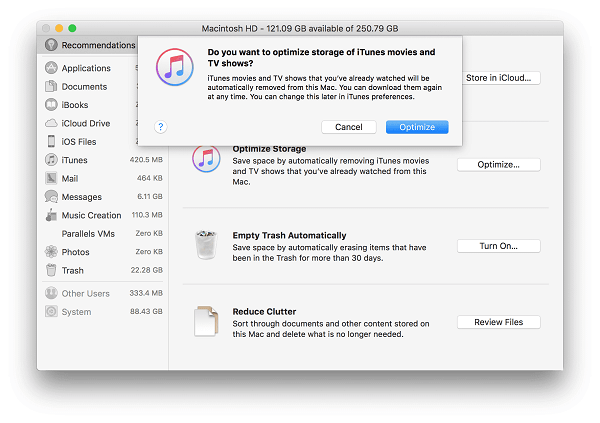600x423 pixels.
Task: Click Turn On... for Empty Trash
Action: click(x=499, y=246)
